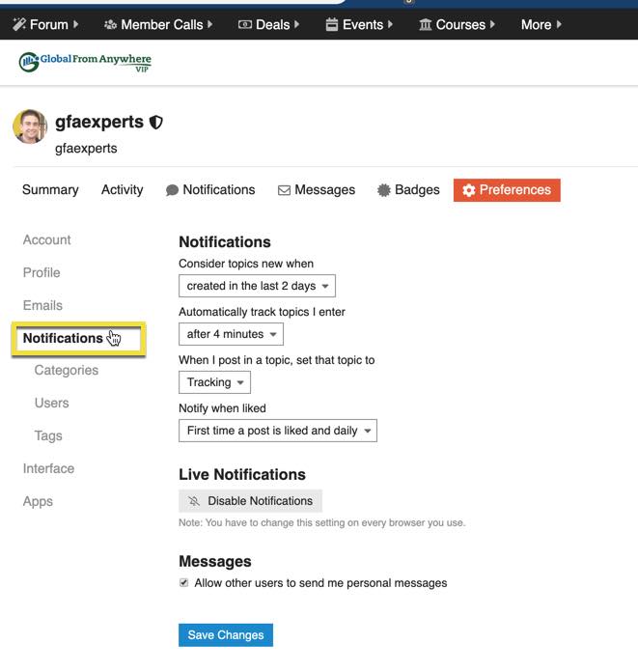Open the Badges tab
This screenshot has width=638, height=672.
coord(408,190)
